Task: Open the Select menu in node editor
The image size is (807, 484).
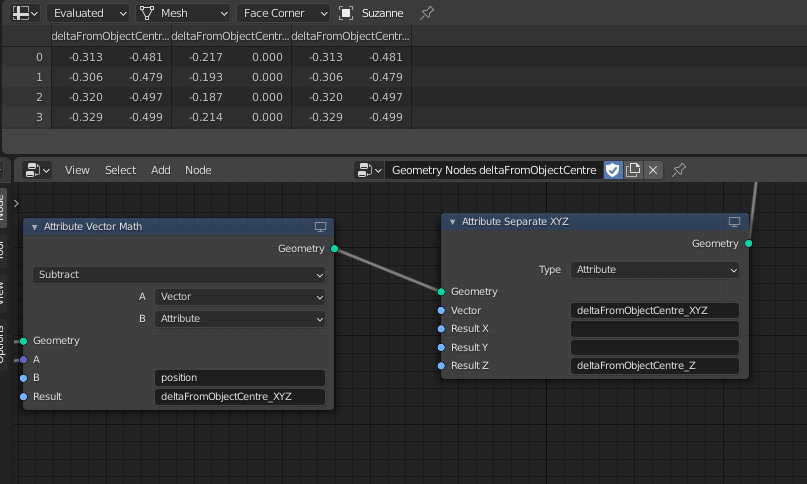Action: click(120, 170)
